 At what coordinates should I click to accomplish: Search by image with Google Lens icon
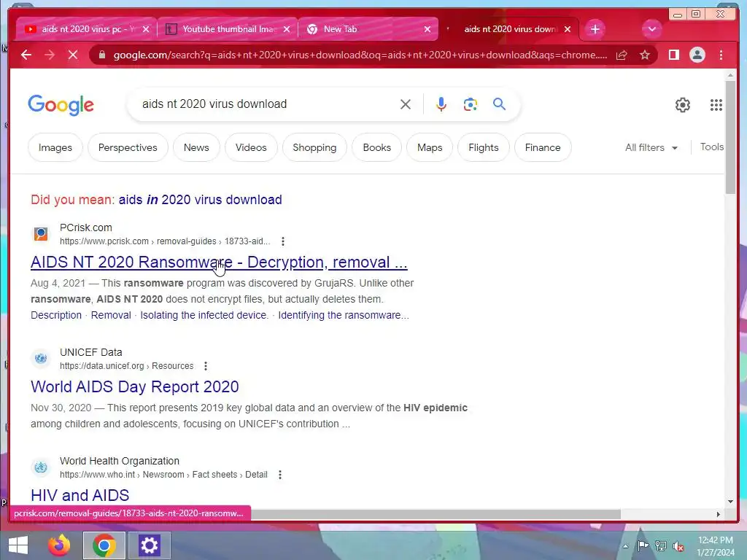(471, 104)
